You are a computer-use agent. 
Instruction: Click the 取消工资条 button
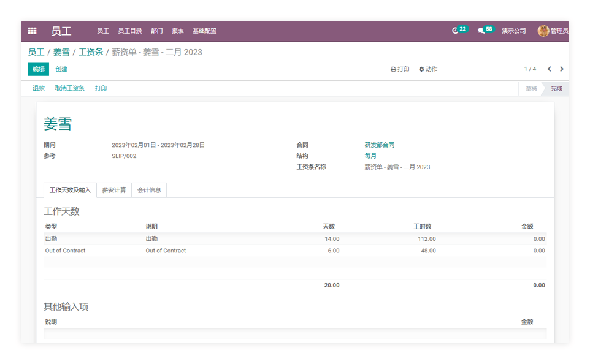tap(70, 88)
